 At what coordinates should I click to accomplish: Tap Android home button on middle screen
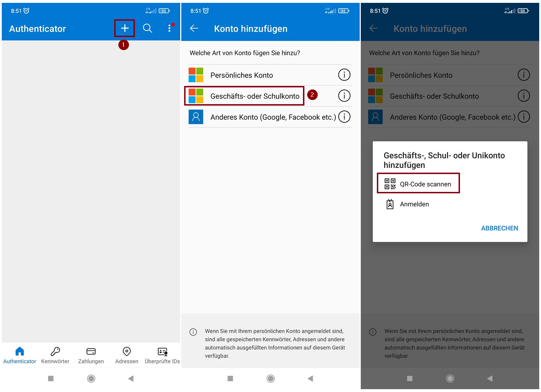[270, 378]
